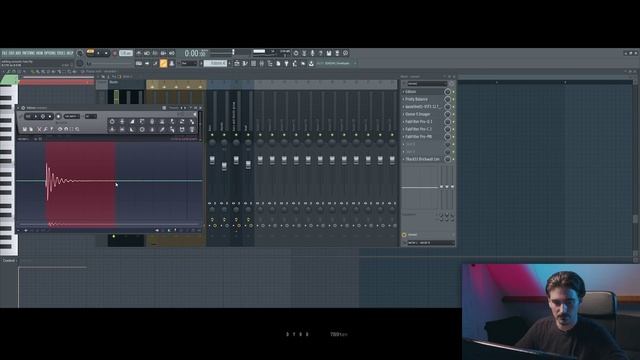
Task: Open the pattern selector dropdown
Action: tap(216, 63)
